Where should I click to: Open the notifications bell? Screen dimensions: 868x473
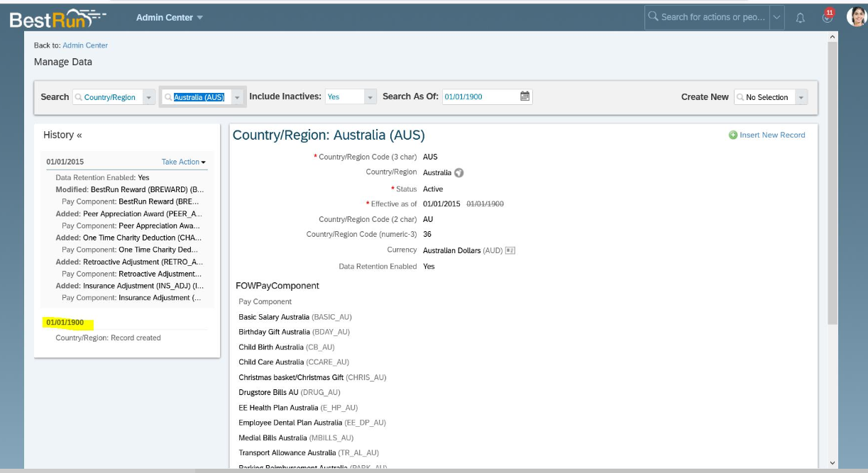(801, 18)
